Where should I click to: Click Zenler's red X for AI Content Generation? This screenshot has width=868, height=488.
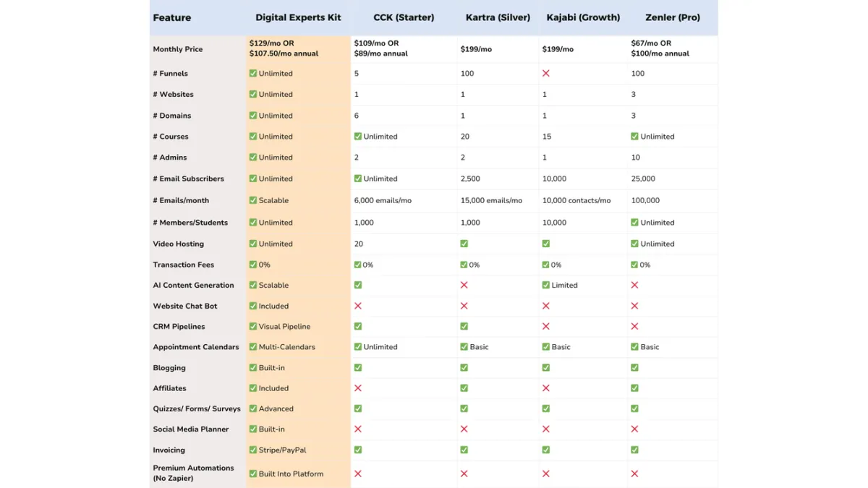click(634, 285)
